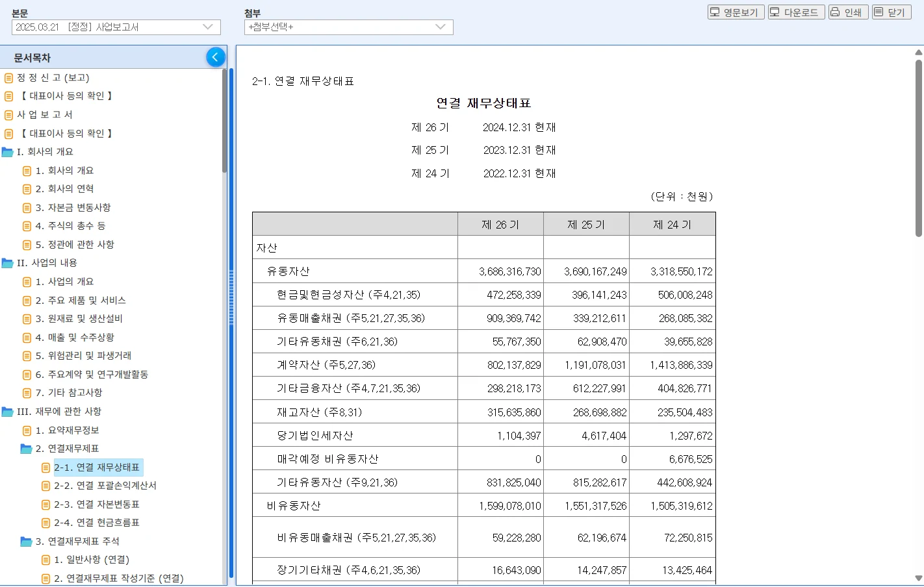Click the page icon next to 1. 요약재무정보
Screen dimensions: 924x587
click(x=27, y=431)
